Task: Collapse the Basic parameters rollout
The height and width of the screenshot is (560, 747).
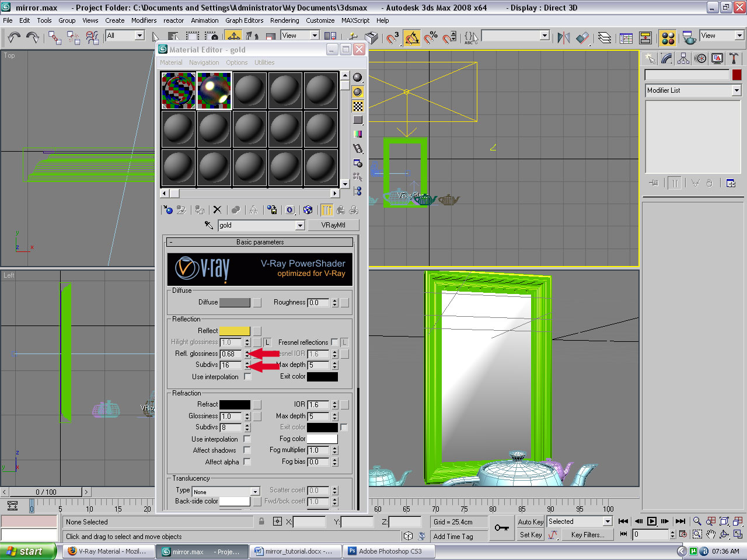Action: pyautogui.click(x=260, y=242)
